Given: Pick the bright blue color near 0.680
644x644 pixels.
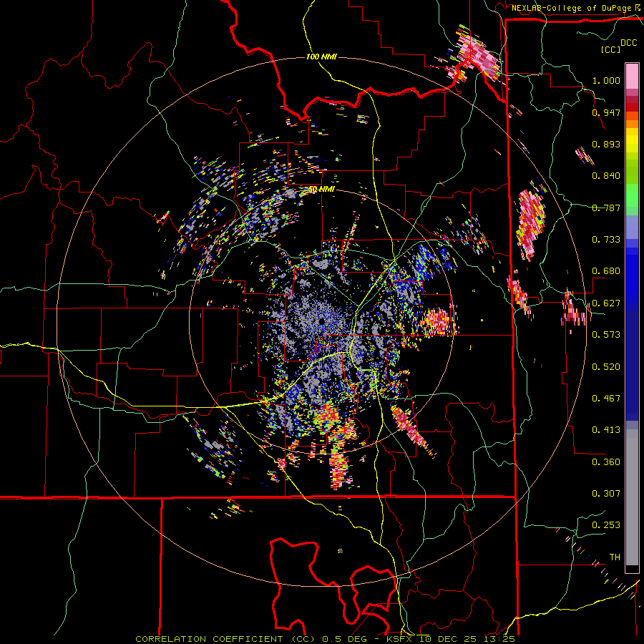Looking at the screenshot, I should point(632,271).
